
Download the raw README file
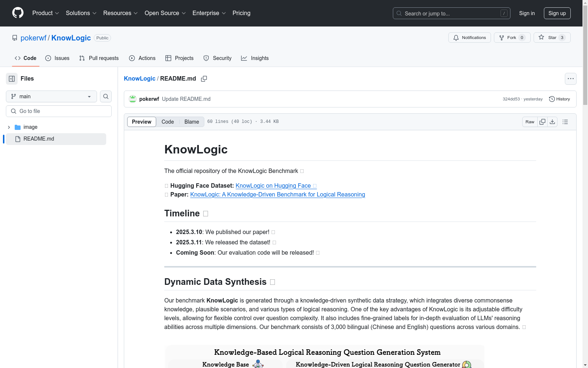point(552,122)
